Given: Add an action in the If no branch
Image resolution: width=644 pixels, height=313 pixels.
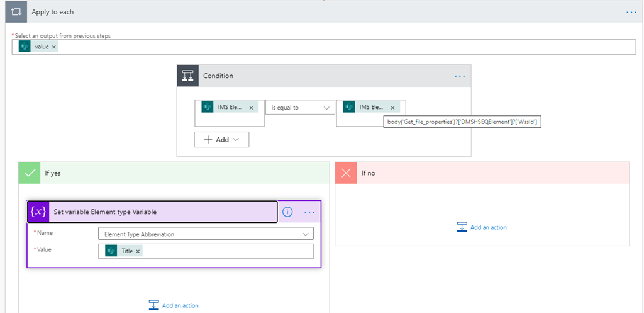Looking at the screenshot, I should click(482, 227).
